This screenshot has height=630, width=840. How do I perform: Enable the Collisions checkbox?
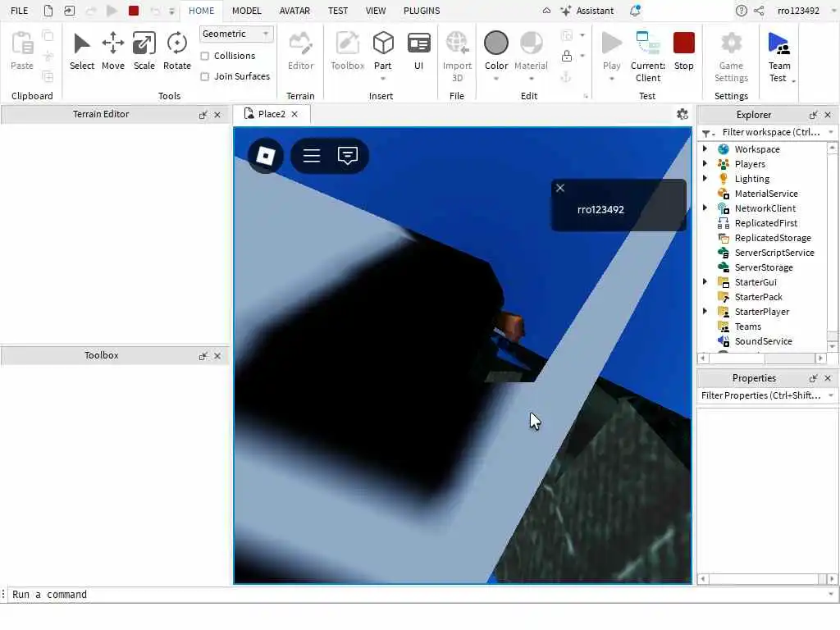pyautogui.click(x=204, y=56)
